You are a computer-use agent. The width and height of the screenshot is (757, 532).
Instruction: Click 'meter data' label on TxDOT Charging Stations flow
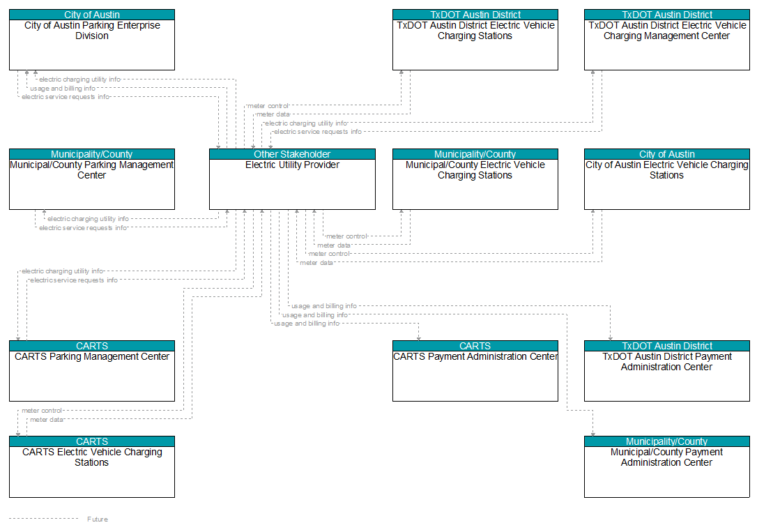pos(273,114)
